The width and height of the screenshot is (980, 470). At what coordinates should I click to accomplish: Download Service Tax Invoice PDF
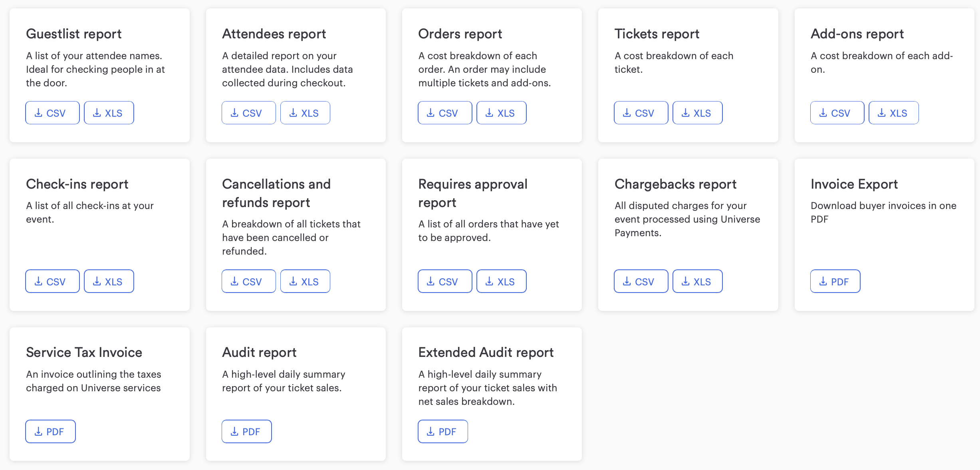point(50,432)
